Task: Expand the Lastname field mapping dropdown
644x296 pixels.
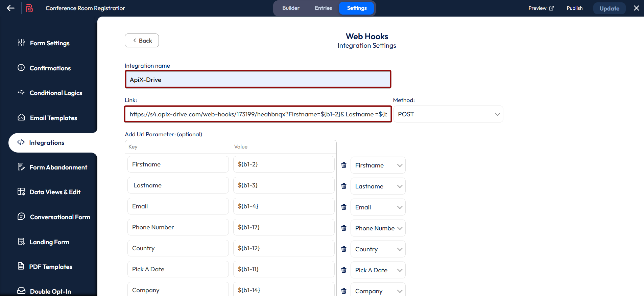Action: pyautogui.click(x=378, y=186)
